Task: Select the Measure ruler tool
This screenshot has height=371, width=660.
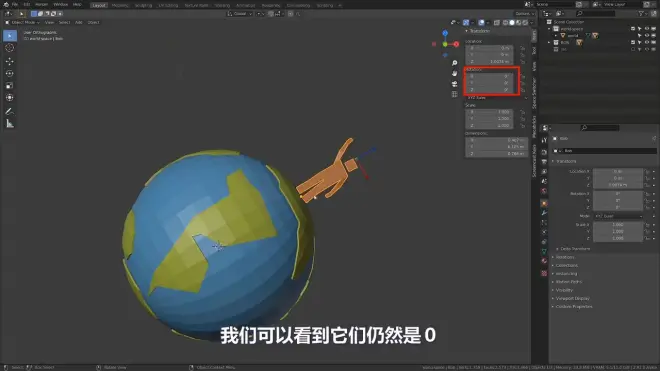Action: [10, 124]
